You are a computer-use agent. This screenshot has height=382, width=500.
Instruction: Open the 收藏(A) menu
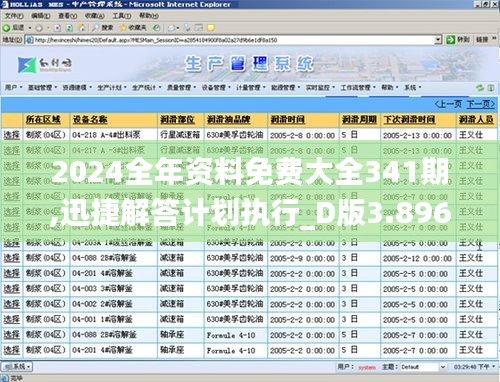tap(94, 16)
